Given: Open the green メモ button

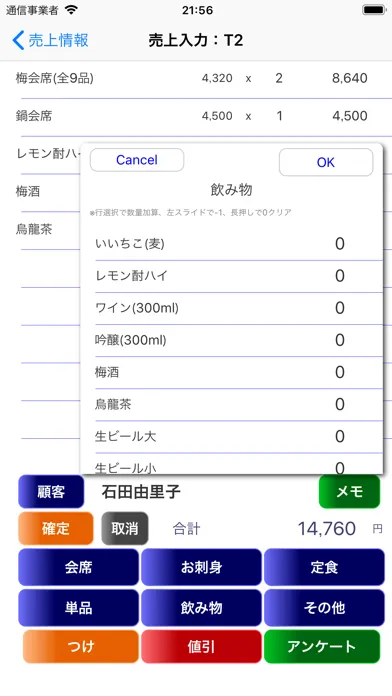Looking at the screenshot, I should click(349, 491).
